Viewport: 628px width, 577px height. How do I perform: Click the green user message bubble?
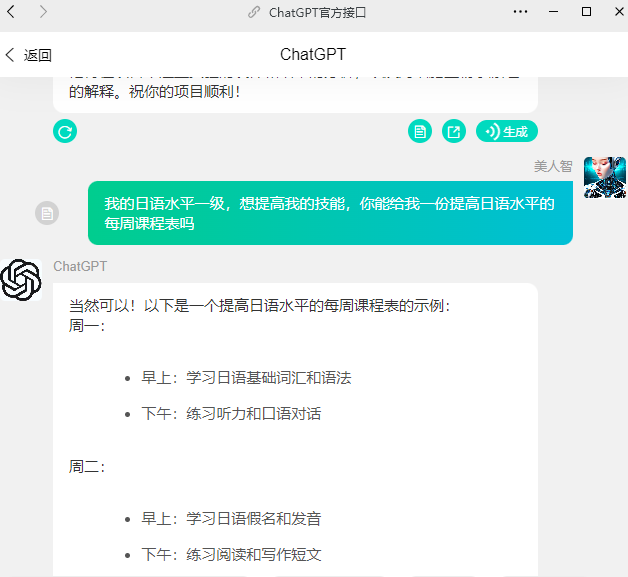click(330, 213)
